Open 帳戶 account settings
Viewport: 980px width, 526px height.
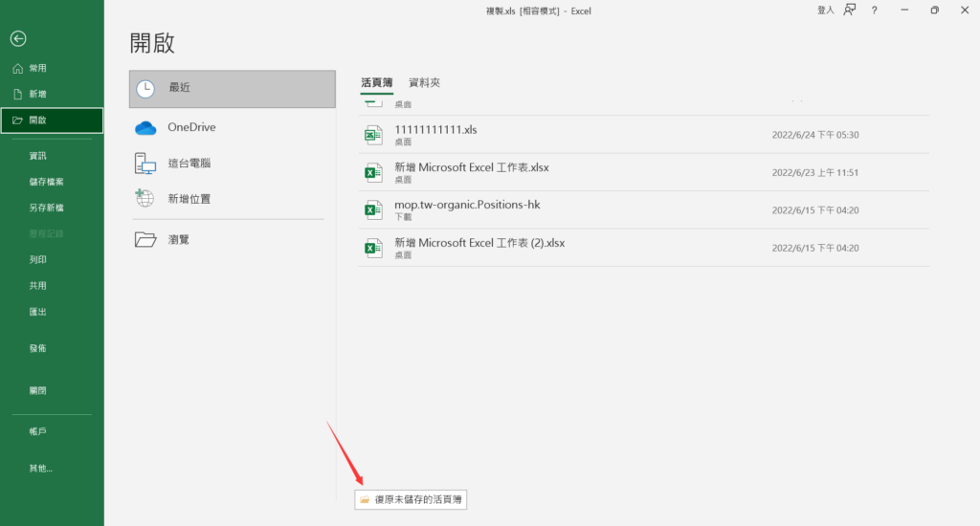tap(37, 432)
